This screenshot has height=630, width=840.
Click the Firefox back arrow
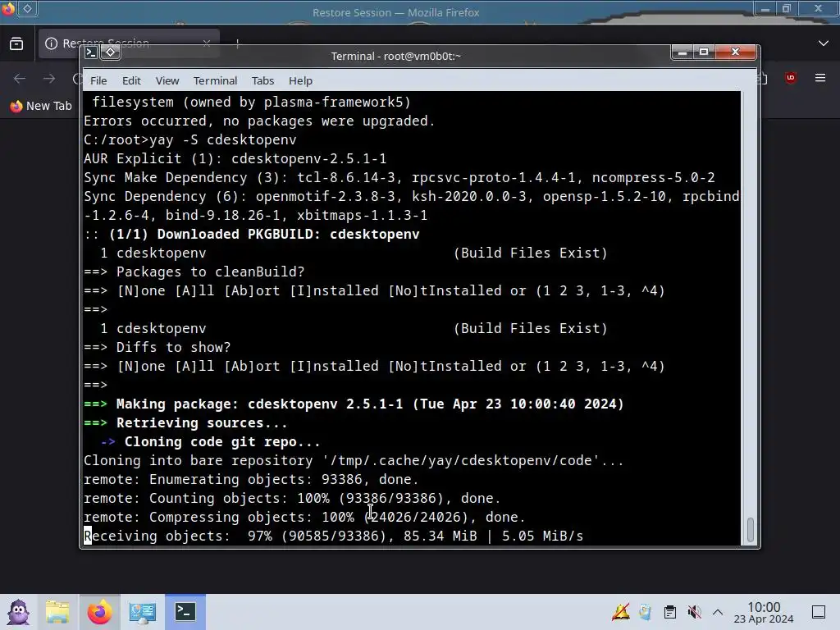click(20, 79)
